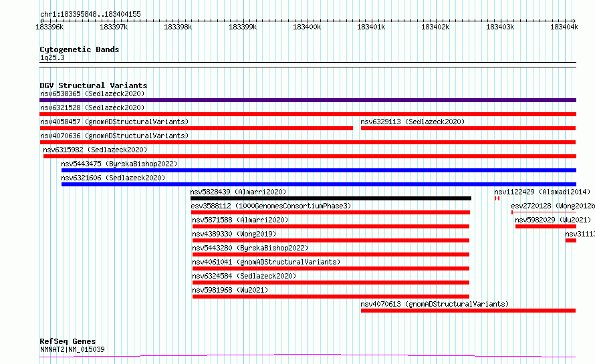Select the purple nsv6538365 variant bar
This screenshot has height=364, width=595.
click(308, 100)
